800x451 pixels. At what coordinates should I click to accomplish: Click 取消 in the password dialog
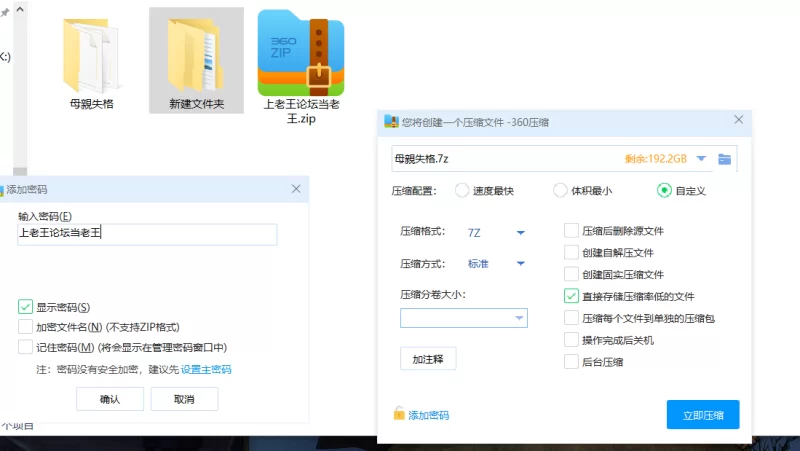point(184,399)
